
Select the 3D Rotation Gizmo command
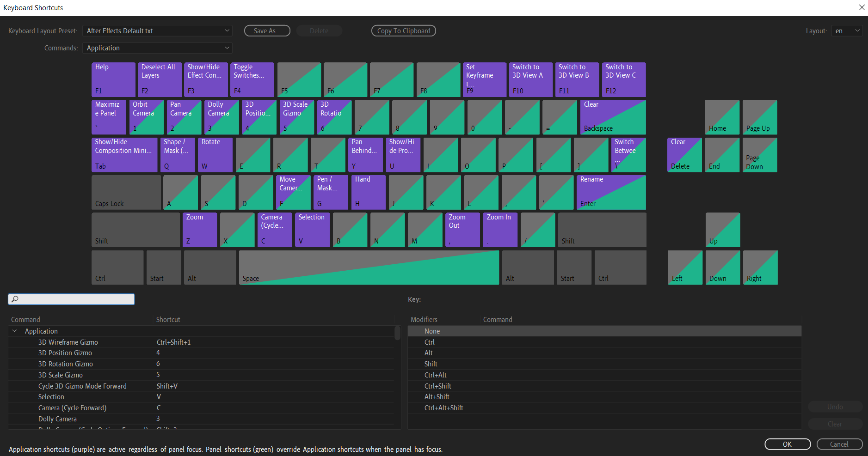201,364
